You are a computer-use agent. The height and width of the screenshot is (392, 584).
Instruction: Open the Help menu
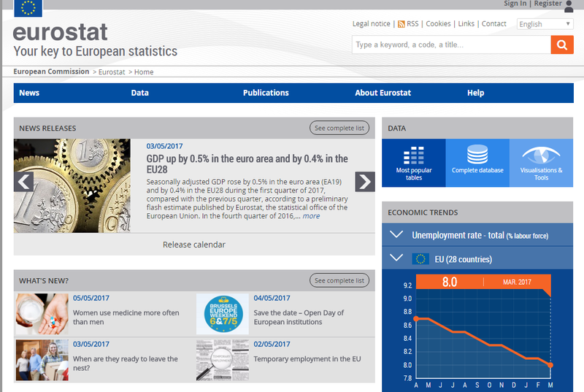tap(476, 93)
